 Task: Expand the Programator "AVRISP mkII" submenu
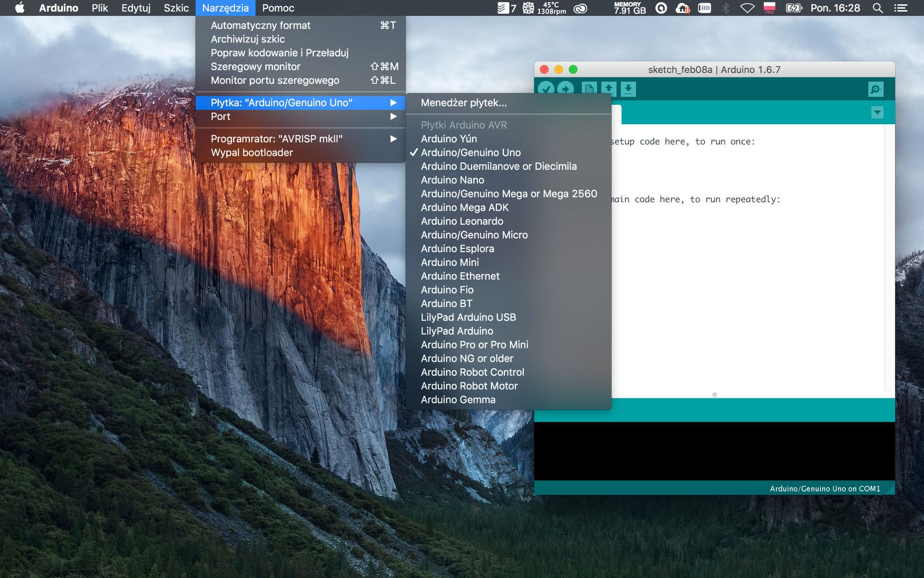pos(300,139)
